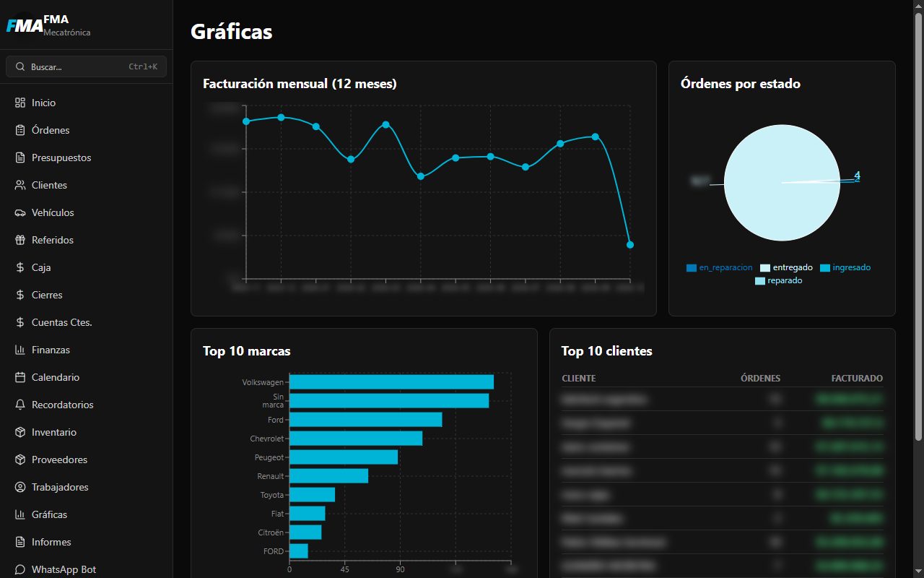Click the FACTURADO column header

click(x=857, y=378)
